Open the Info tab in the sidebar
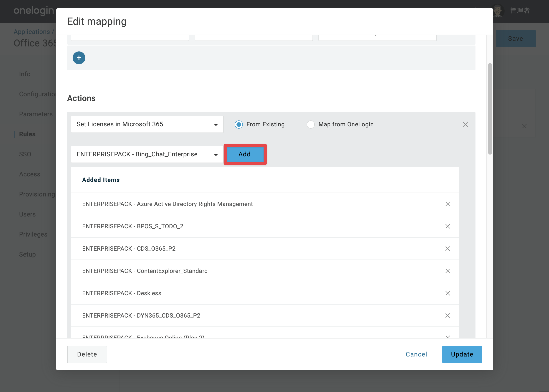 coord(25,74)
